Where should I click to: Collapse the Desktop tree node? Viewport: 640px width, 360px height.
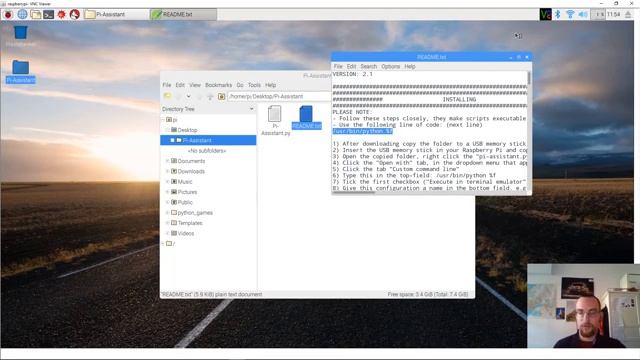tap(167, 130)
